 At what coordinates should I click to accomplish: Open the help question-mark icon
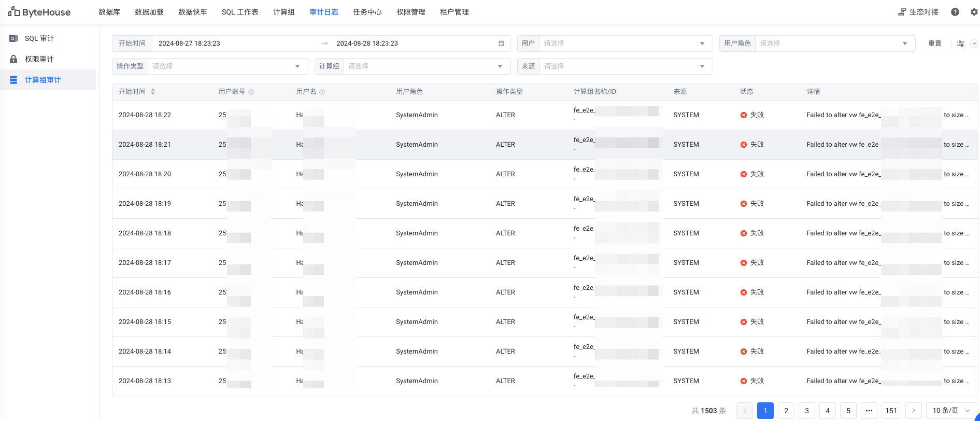(955, 12)
